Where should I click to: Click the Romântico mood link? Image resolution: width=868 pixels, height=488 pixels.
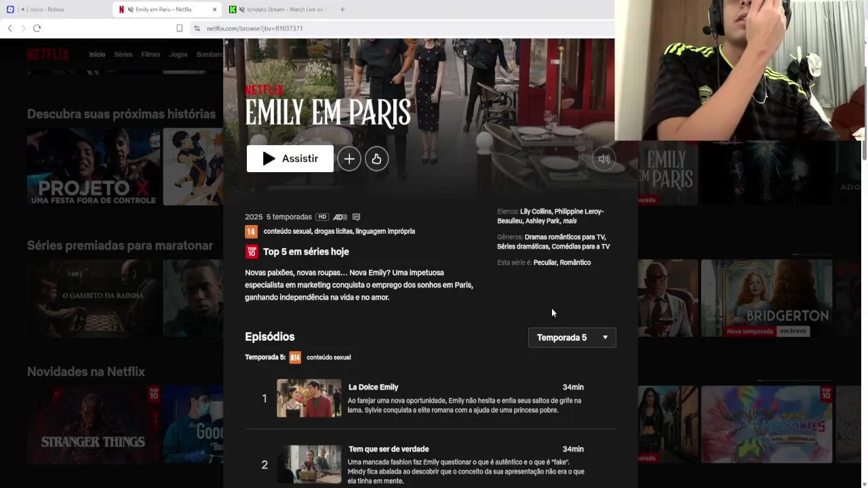pyautogui.click(x=575, y=262)
